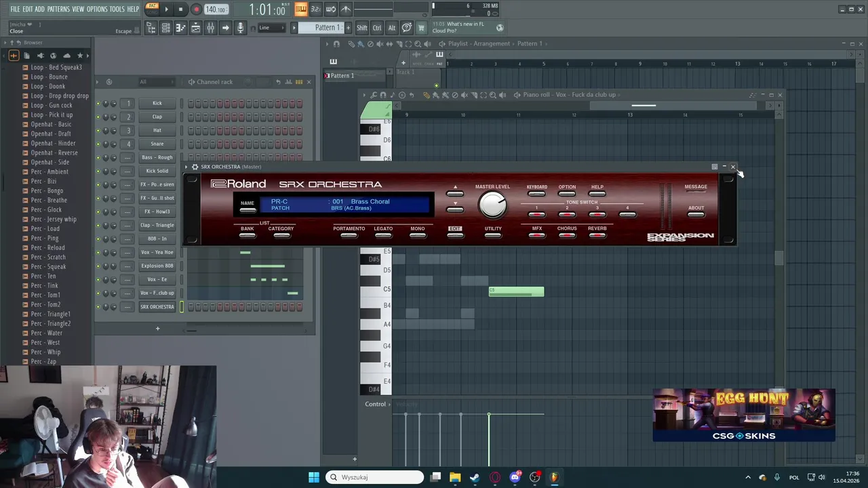Open Channel rack menu arrow
Image resolution: width=868 pixels, height=488 pixels.
pos(97,82)
